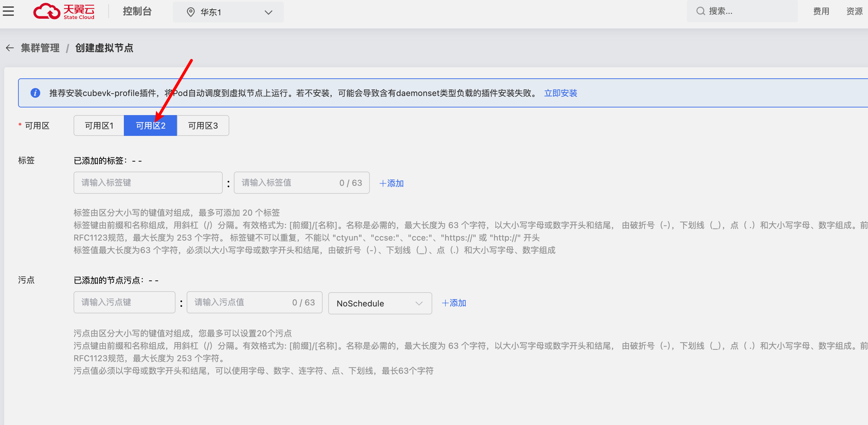Click the blue info icon
Image resolution: width=868 pixels, height=425 pixels.
click(x=35, y=93)
